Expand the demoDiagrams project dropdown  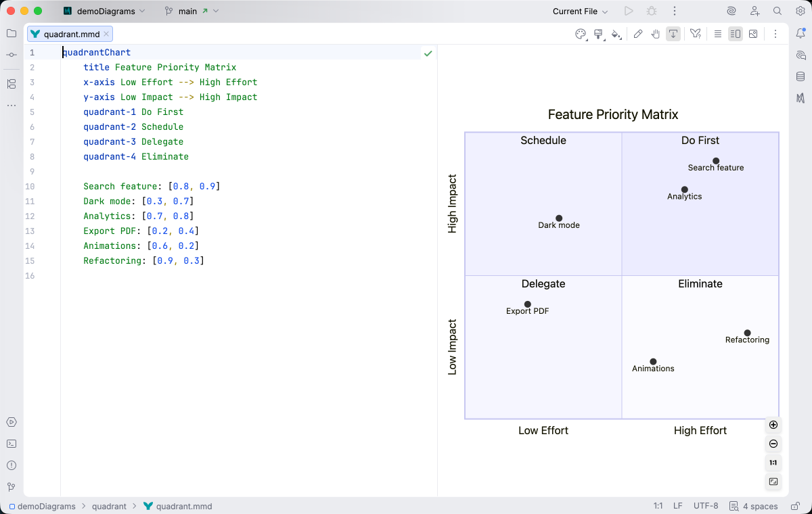pyautogui.click(x=104, y=11)
